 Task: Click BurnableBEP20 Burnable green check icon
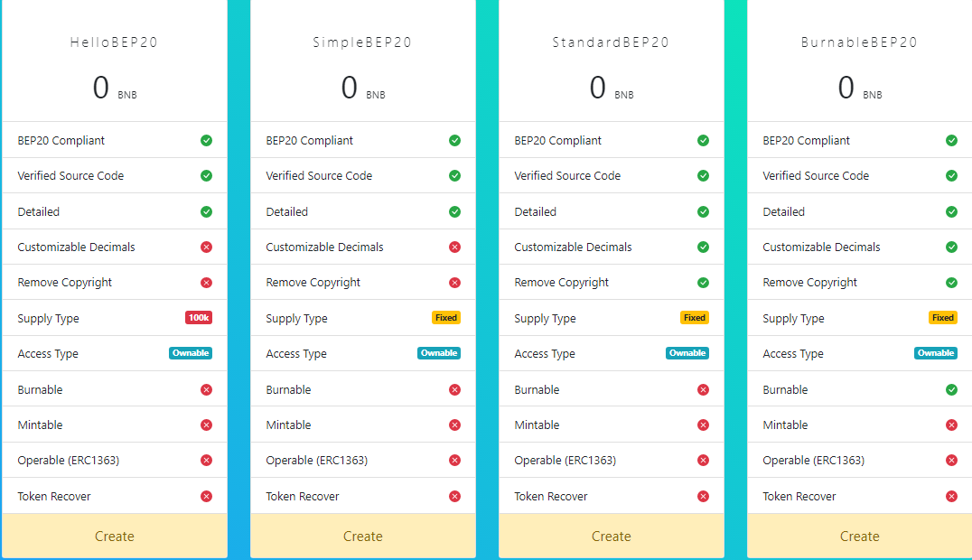951,389
